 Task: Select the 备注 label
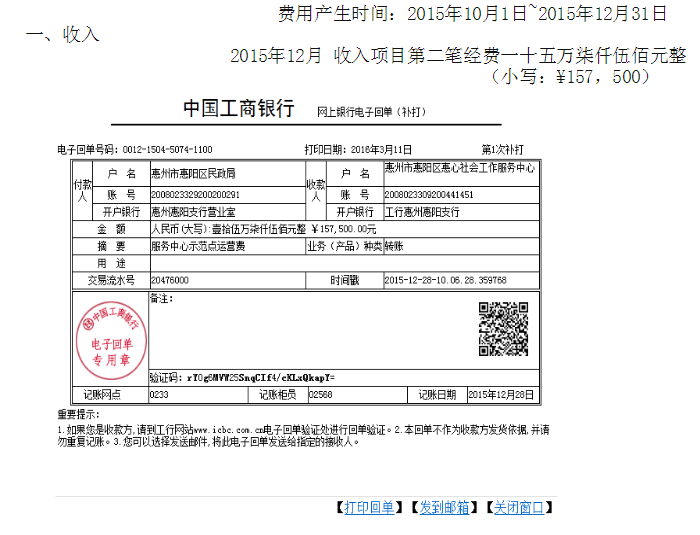coord(161,298)
